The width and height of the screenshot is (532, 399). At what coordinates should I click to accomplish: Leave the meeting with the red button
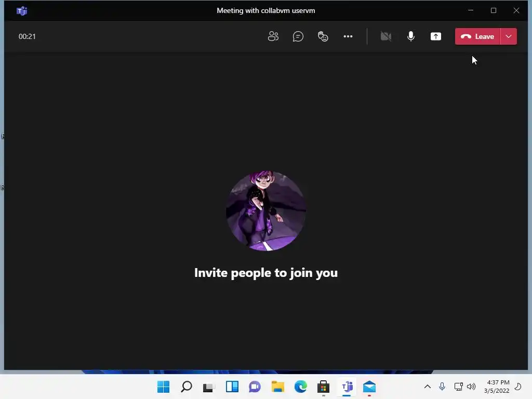pos(477,36)
